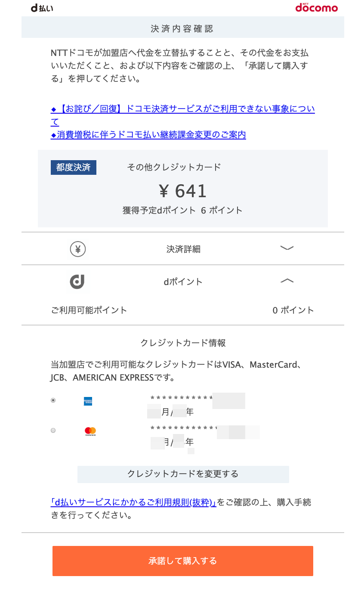Click the dポイント section label

tap(183, 282)
